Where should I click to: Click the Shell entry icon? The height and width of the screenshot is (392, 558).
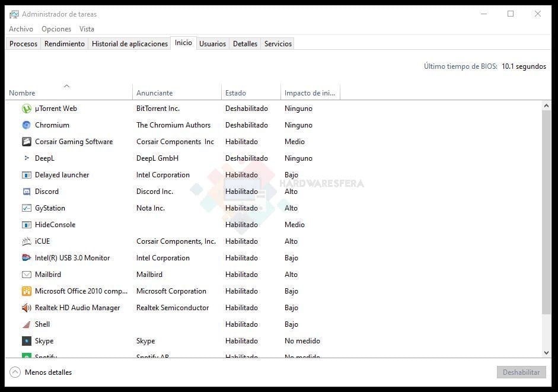coord(27,324)
